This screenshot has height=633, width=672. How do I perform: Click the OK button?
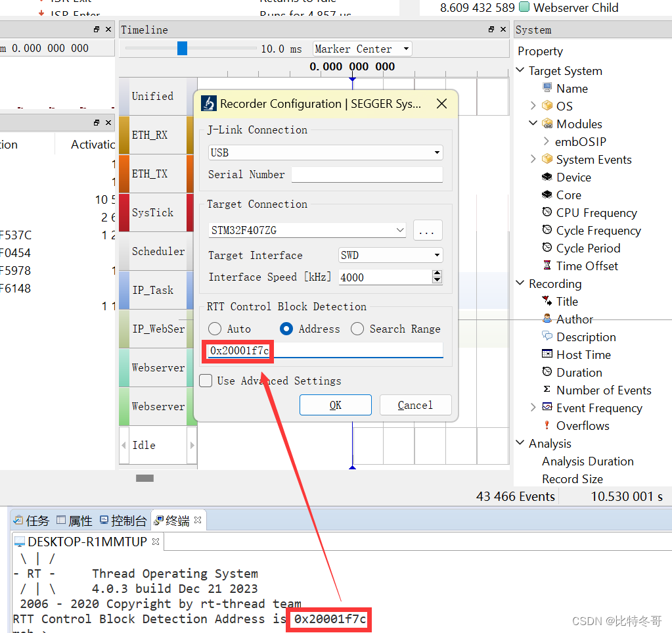335,404
